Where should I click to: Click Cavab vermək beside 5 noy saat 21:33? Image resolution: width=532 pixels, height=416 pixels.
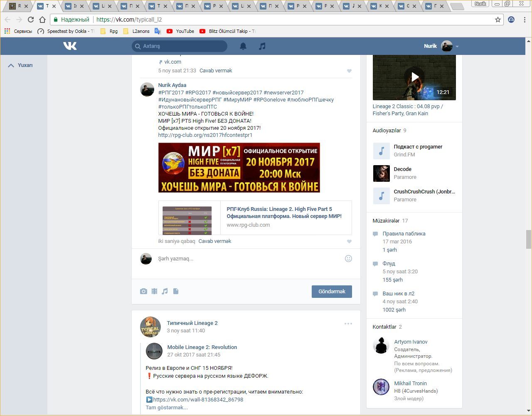click(x=216, y=71)
